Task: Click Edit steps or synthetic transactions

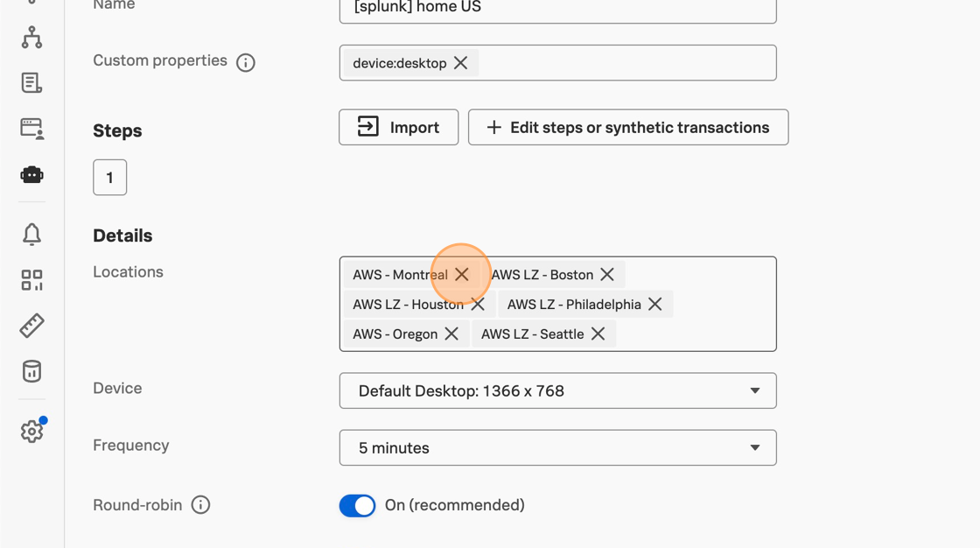Action: [x=627, y=127]
